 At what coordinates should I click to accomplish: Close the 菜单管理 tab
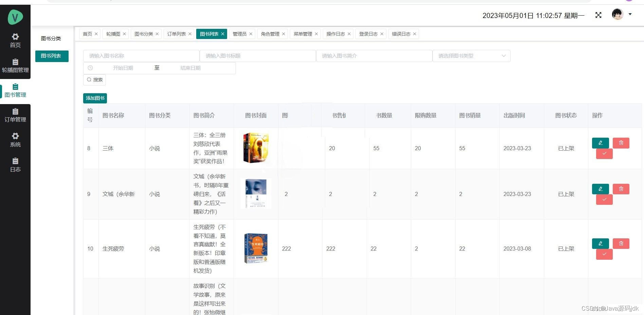[x=316, y=34]
